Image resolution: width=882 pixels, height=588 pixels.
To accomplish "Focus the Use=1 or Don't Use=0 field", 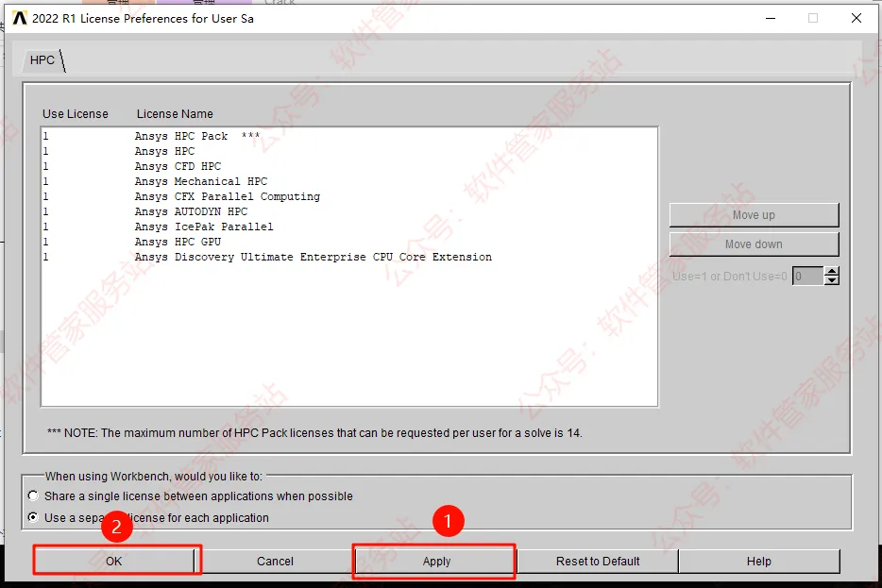I will [x=807, y=276].
